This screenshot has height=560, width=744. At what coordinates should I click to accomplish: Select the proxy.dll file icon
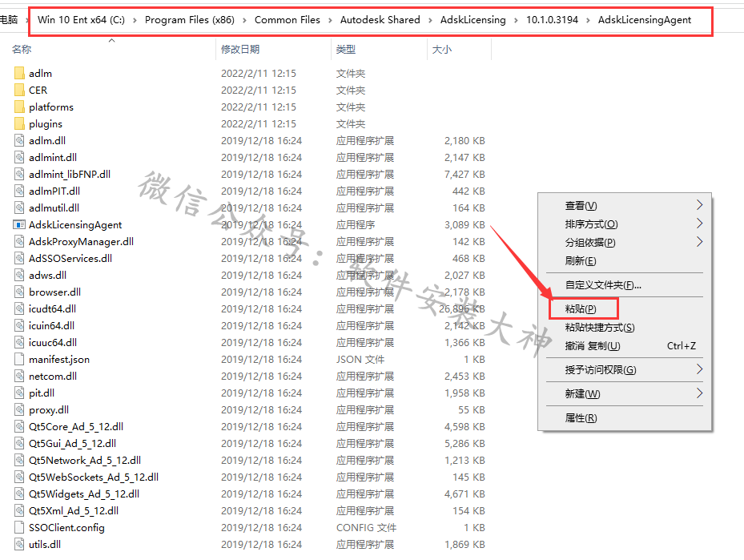click(x=19, y=410)
